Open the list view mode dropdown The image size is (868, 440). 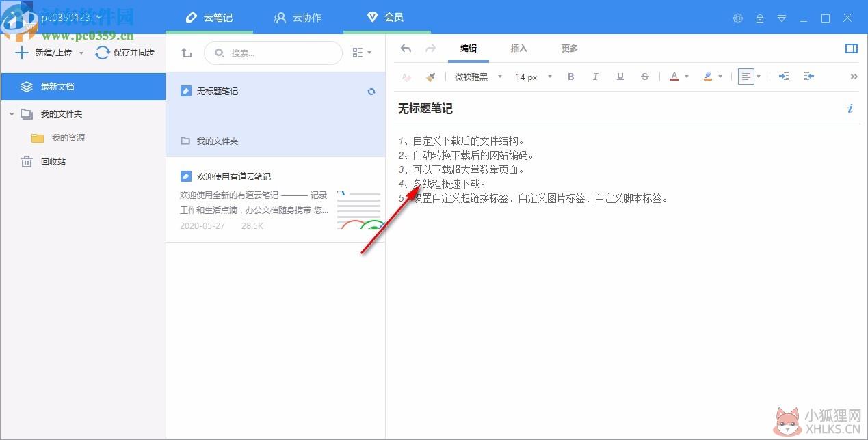point(362,53)
